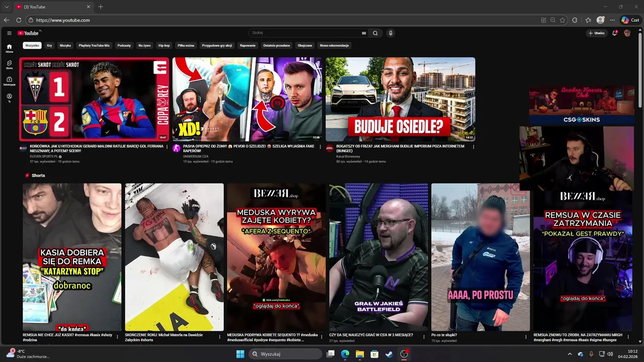Click the browser address bar URL
Viewport: 644px width, 362px height.
tap(63, 20)
